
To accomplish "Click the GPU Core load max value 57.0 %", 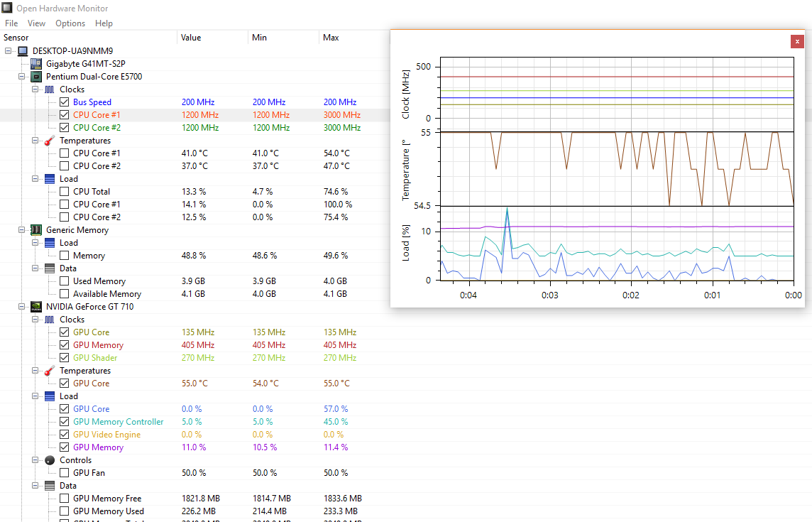I will (336, 409).
